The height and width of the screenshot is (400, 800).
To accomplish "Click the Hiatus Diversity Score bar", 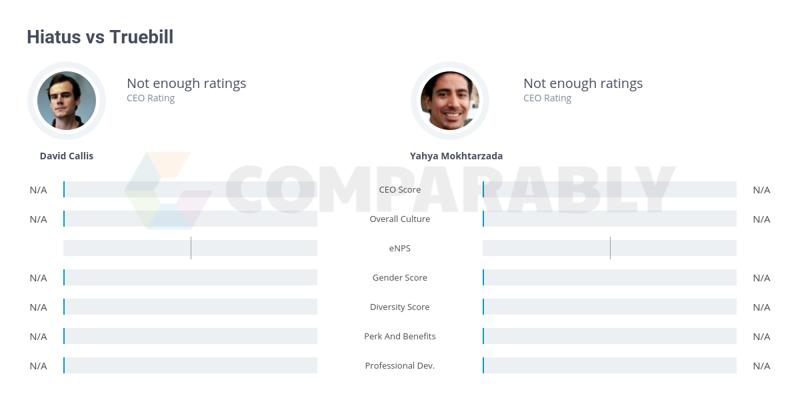I will [190, 307].
